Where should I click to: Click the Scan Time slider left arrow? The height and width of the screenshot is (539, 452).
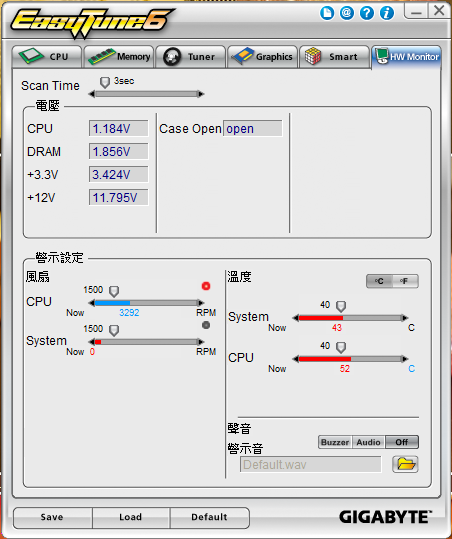(91, 94)
